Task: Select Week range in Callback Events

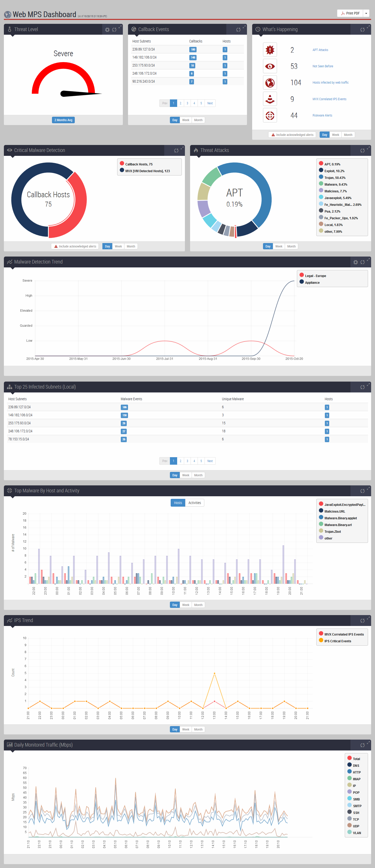Action: 186,120
